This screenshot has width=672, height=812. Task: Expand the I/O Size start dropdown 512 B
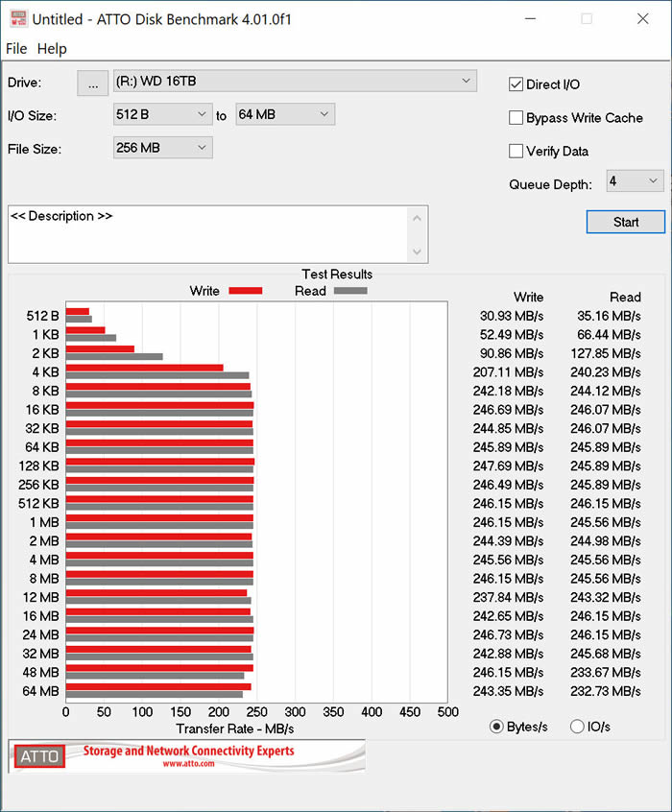tap(162, 114)
